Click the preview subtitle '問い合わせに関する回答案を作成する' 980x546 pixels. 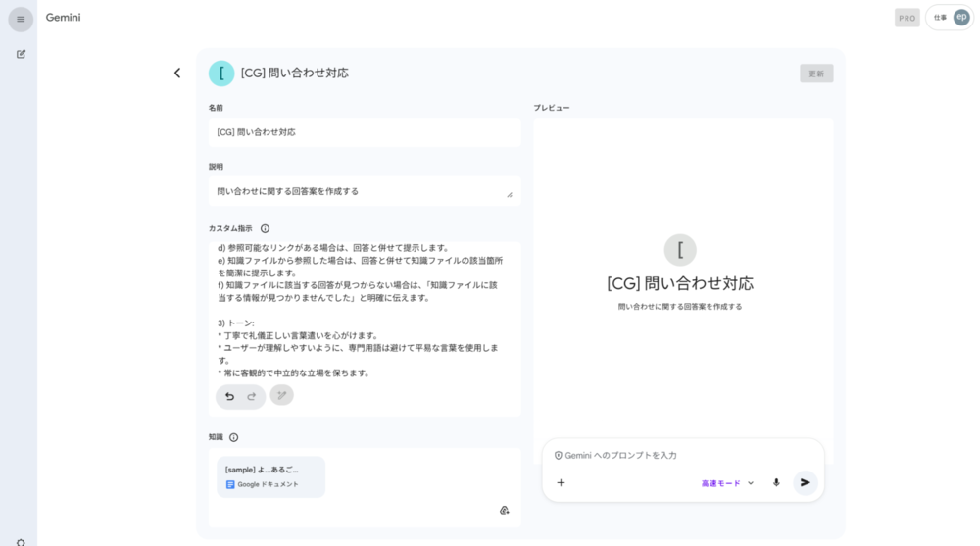(x=680, y=307)
